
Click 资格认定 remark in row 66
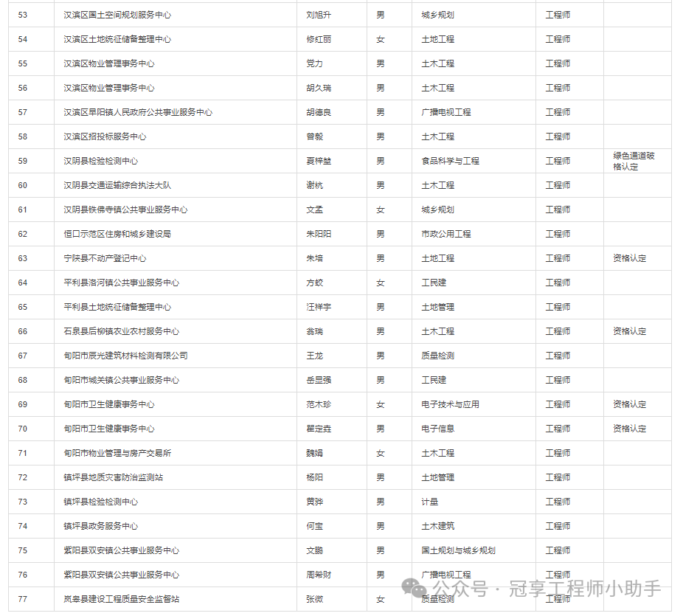point(629,332)
